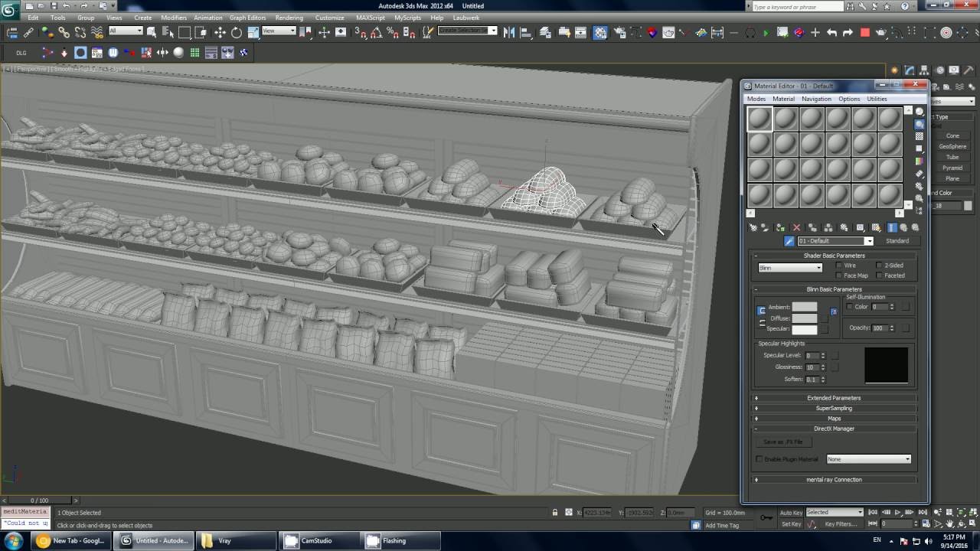Enable the 2-Sided checkbox
The width and height of the screenshot is (980, 551).
point(879,266)
